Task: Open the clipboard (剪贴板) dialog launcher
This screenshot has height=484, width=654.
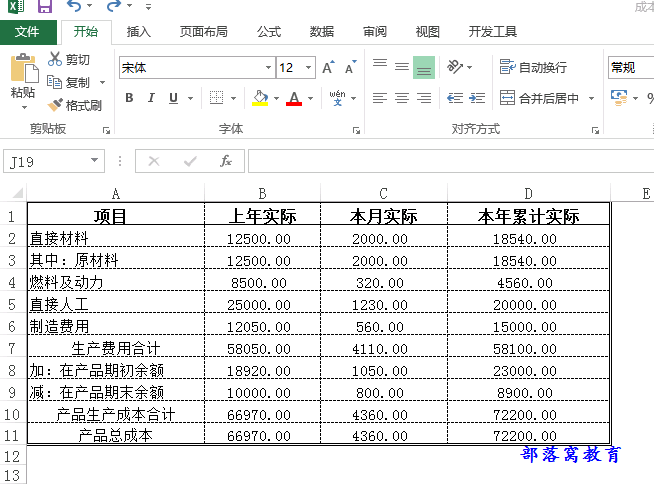Action: click(106, 131)
